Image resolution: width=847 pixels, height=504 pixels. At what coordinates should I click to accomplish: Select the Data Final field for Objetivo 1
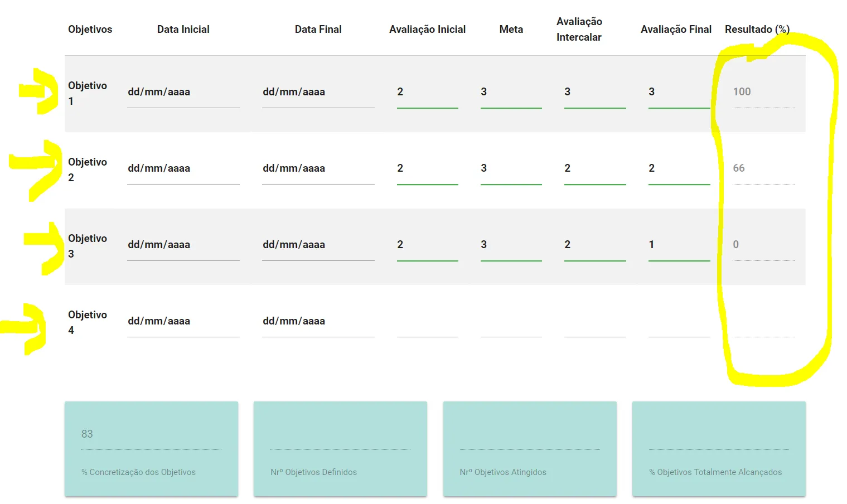tap(318, 92)
